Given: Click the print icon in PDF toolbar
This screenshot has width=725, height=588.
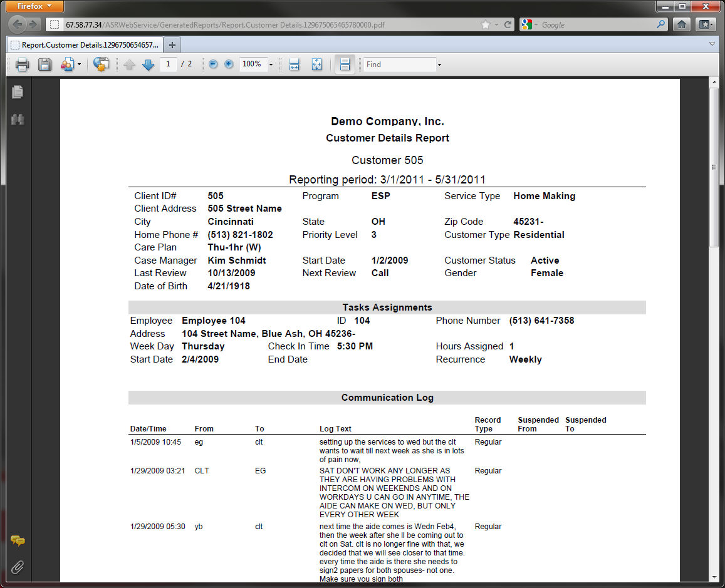Looking at the screenshot, I should (x=23, y=64).
